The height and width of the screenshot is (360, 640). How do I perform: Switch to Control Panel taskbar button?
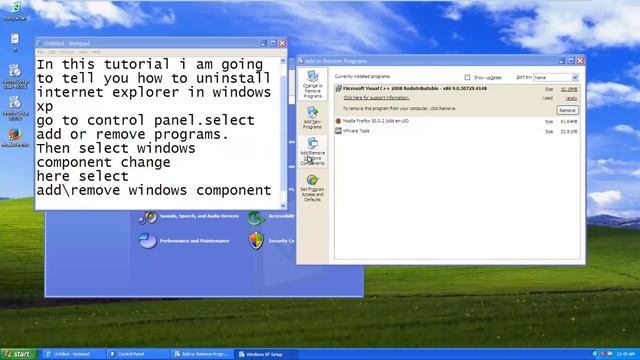[138, 354]
